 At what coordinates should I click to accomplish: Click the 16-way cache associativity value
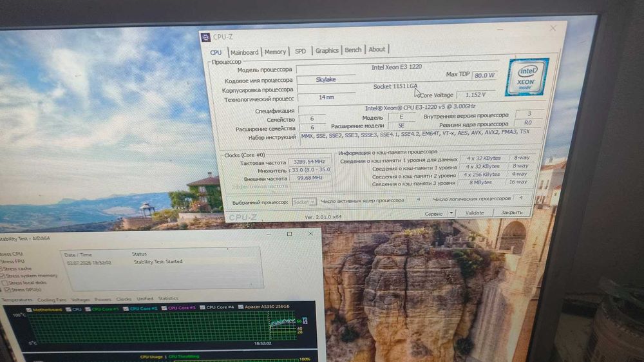(x=518, y=182)
